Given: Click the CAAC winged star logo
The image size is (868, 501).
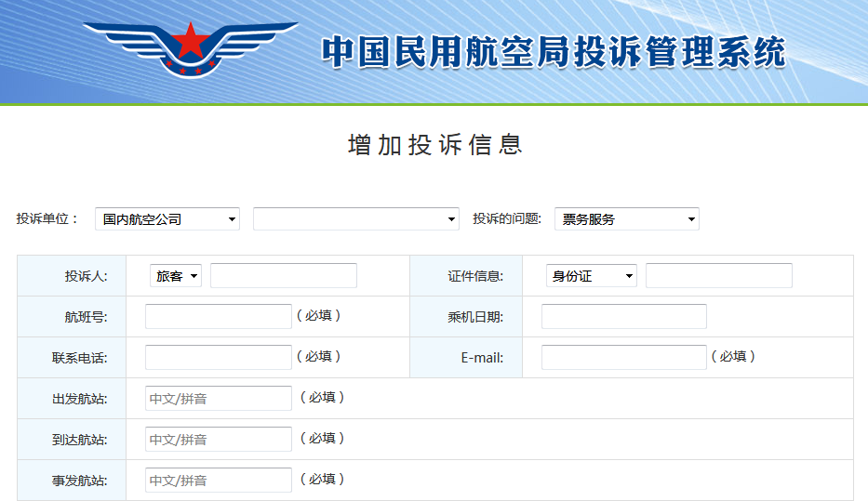Looking at the screenshot, I should pyautogui.click(x=191, y=50).
